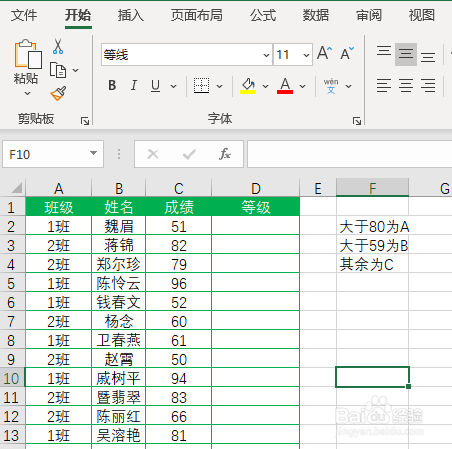Image resolution: width=452 pixels, height=449 pixels.
Task: Click the fx insert function icon
Action: click(x=225, y=154)
